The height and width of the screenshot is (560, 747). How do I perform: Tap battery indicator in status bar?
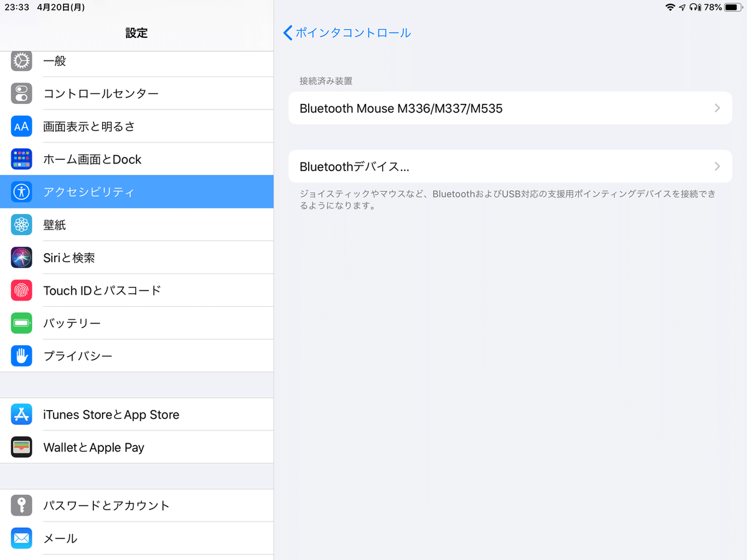coord(731,7)
